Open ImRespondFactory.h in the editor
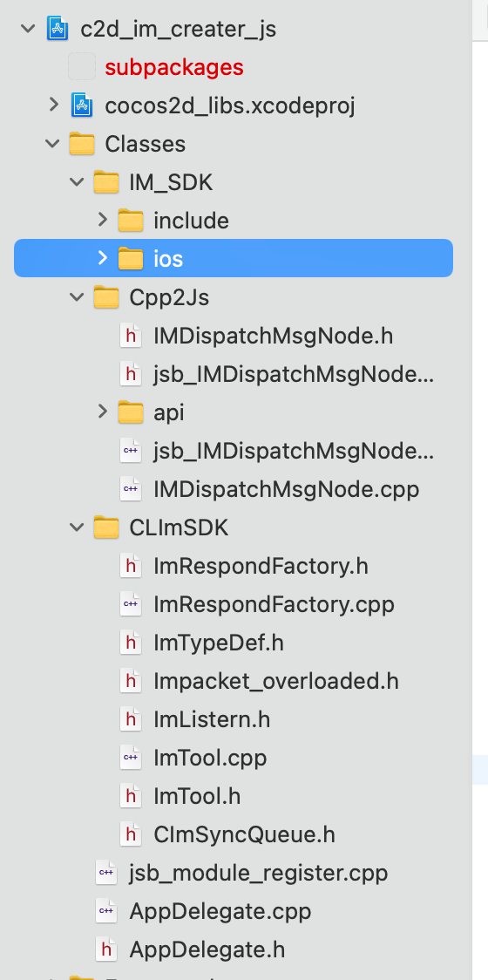Viewport: 488px width, 980px height. (261, 566)
